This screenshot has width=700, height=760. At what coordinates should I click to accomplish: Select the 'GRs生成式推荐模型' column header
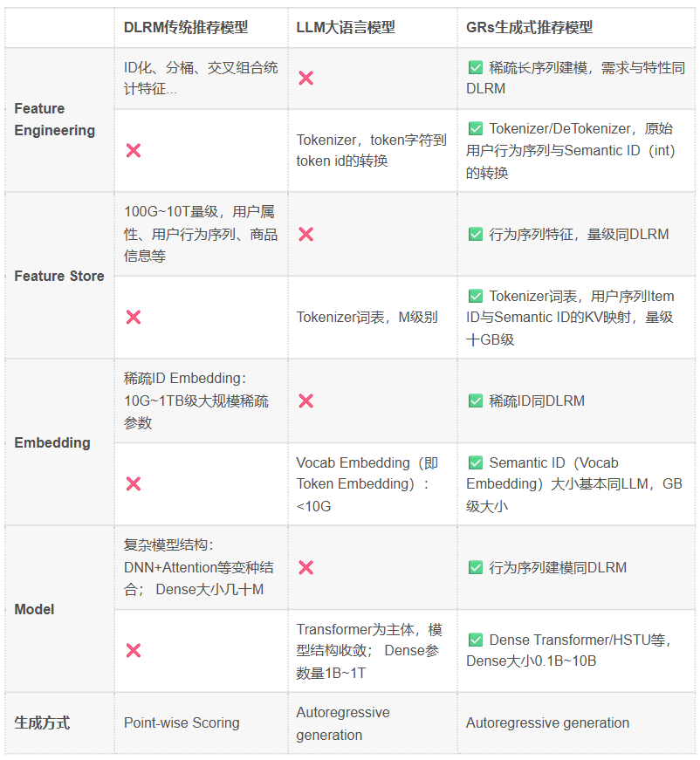click(x=529, y=28)
